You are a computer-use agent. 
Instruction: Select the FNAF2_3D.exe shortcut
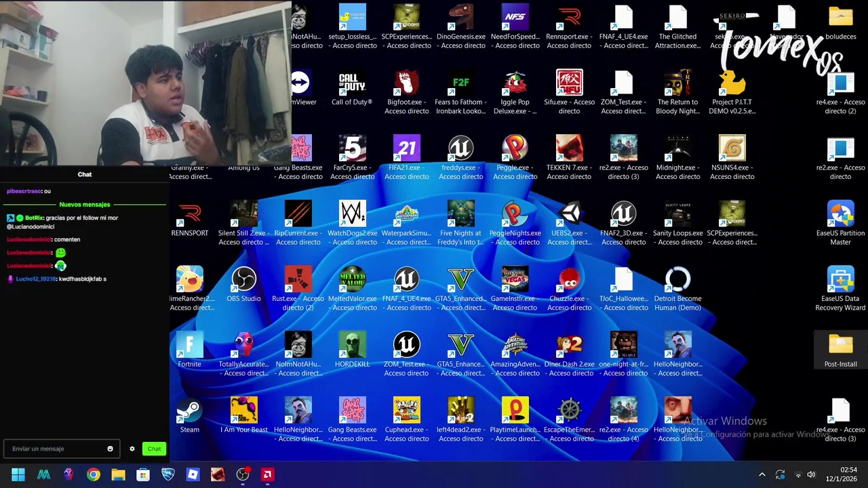624,224
